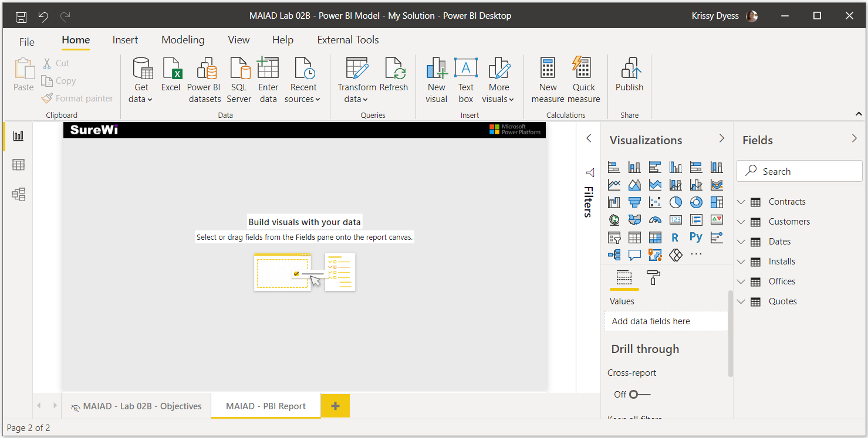Select the key influencers visual

click(x=717, y=237)
